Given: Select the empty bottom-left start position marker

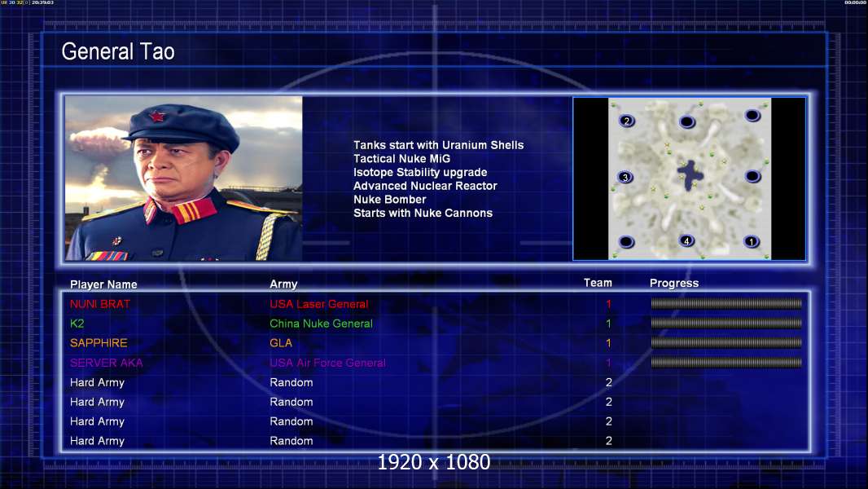Looking at the screenshot, I should point(626,241).
